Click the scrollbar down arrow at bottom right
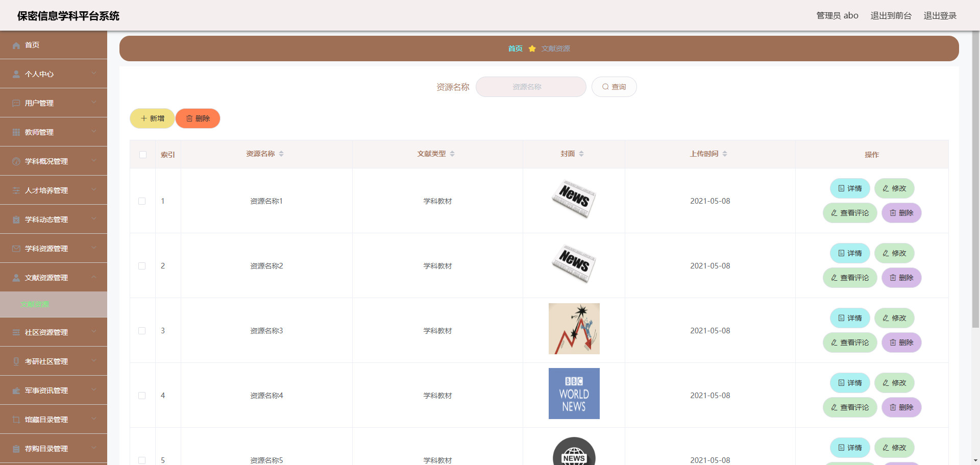This screenshot has height=465, width=980. point(975,460)
